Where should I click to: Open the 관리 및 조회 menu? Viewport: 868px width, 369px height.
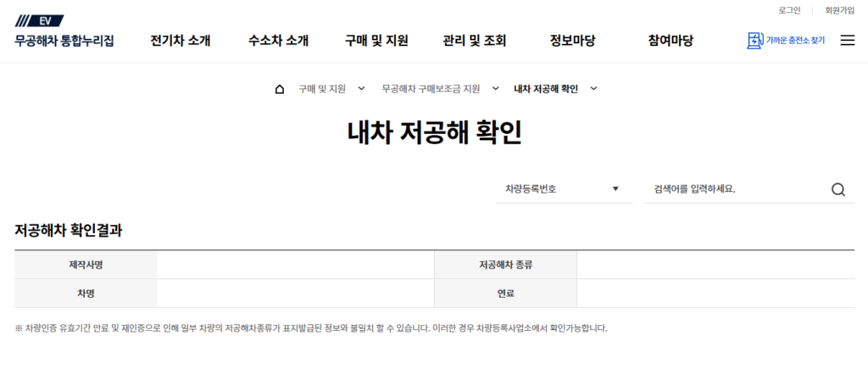coord(475,41)
